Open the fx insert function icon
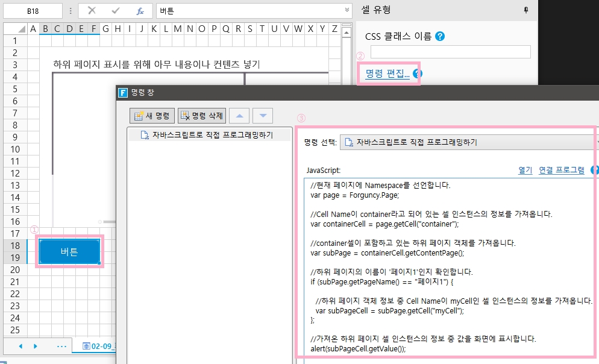 140,11
